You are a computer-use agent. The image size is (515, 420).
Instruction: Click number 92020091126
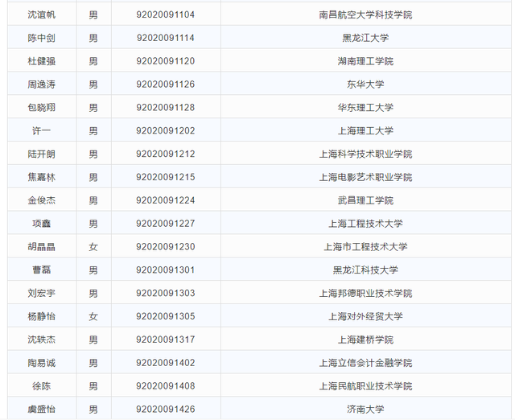click(x=166, y=84)
